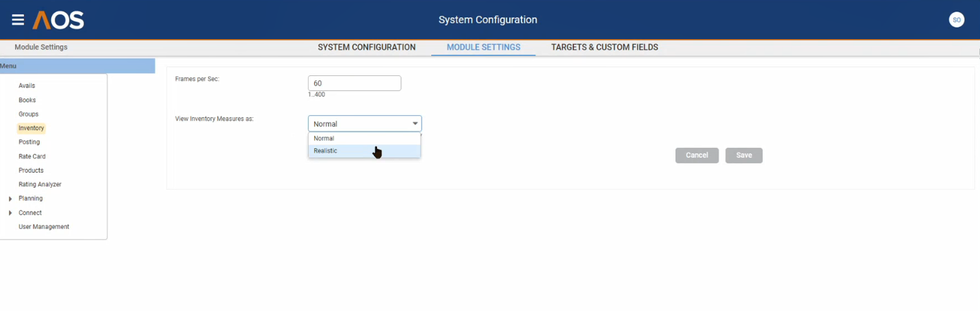Image resolution: width=980 pixels, height=311 pixels.
Task: Open Avails in the module menu
Action: click(x=27, y=86)
